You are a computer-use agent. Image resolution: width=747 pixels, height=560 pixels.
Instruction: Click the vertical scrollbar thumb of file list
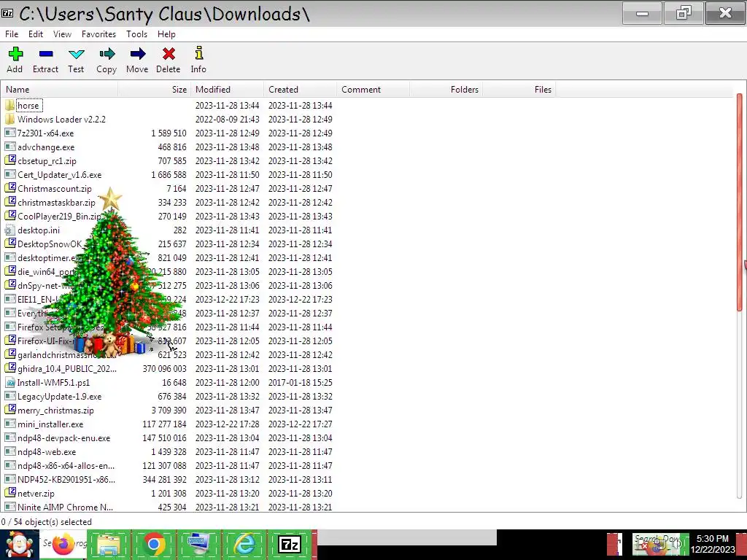(740, 203)
